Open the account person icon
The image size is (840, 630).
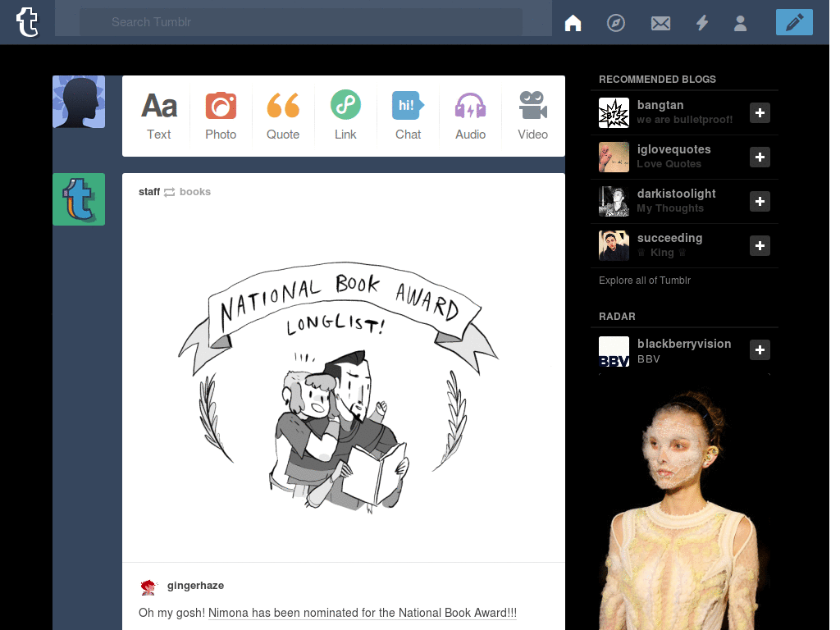pyautogui.click(x=741, y=23)
